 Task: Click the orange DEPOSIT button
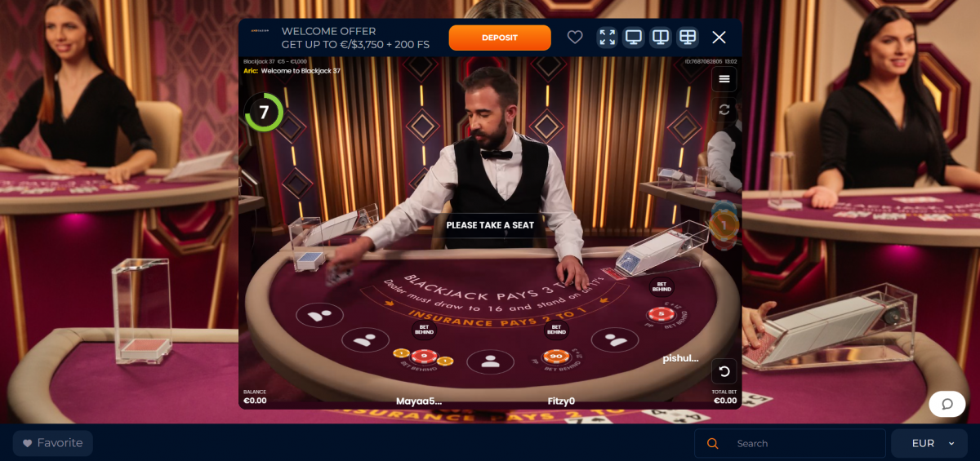500,38
